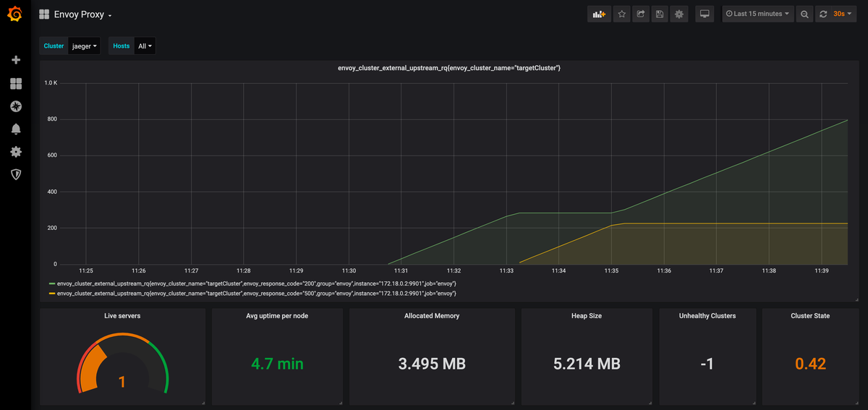Open the Dashboards grid icon in sidebar
The image size is (868, 410).
15,84
